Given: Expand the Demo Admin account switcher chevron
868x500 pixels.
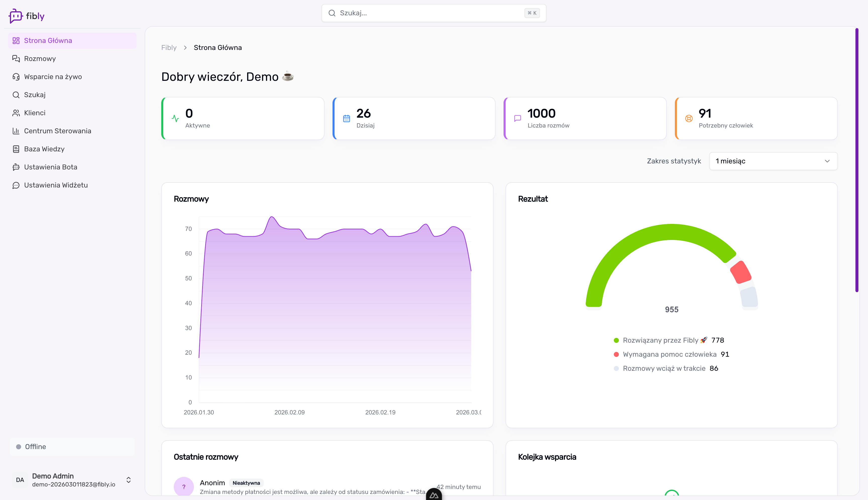Looking at the screenshot, I should (x=129, y=480).
